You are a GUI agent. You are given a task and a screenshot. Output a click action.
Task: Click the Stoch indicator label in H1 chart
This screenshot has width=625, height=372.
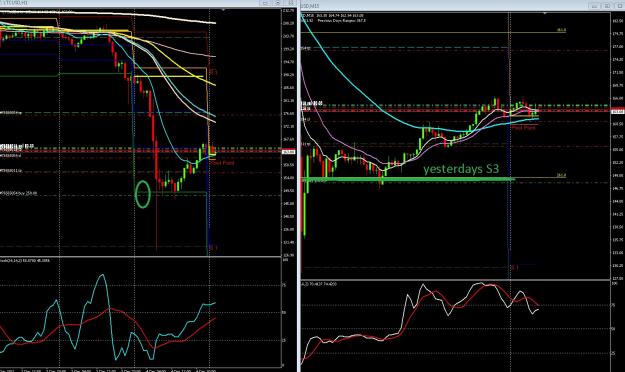[25, 260]
